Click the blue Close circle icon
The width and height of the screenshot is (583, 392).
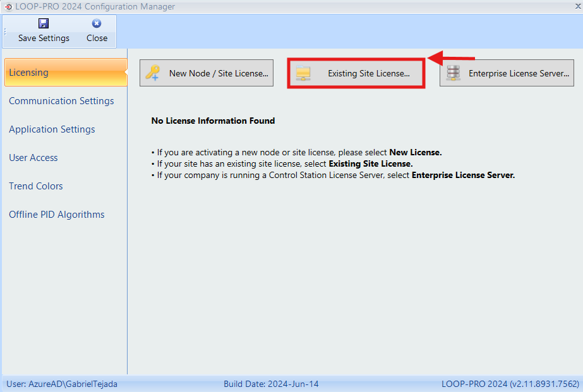(x=97, y=23)
